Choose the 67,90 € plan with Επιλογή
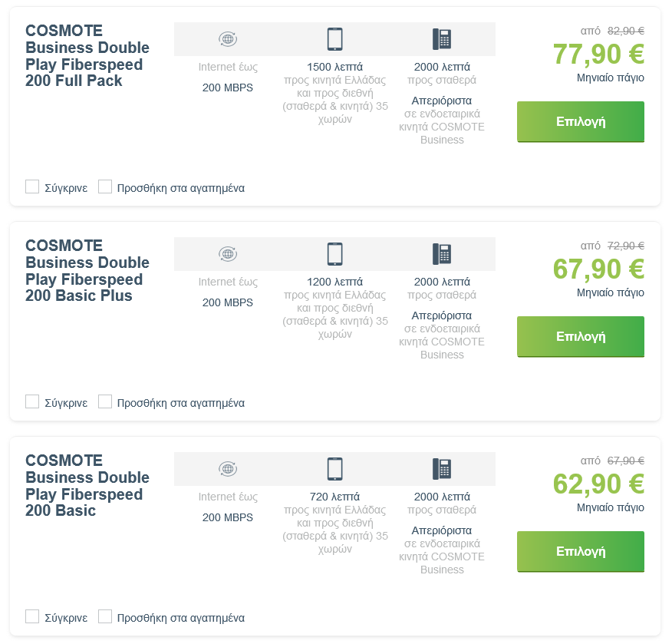Viewport: 672px width, 644px height. coord(581,336)
